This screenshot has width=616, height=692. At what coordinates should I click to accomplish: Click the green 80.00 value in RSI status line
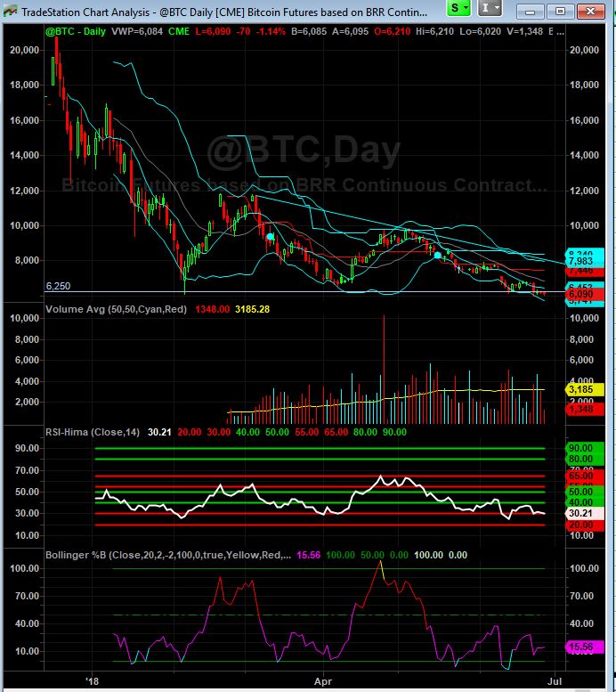tap(365, 432)
